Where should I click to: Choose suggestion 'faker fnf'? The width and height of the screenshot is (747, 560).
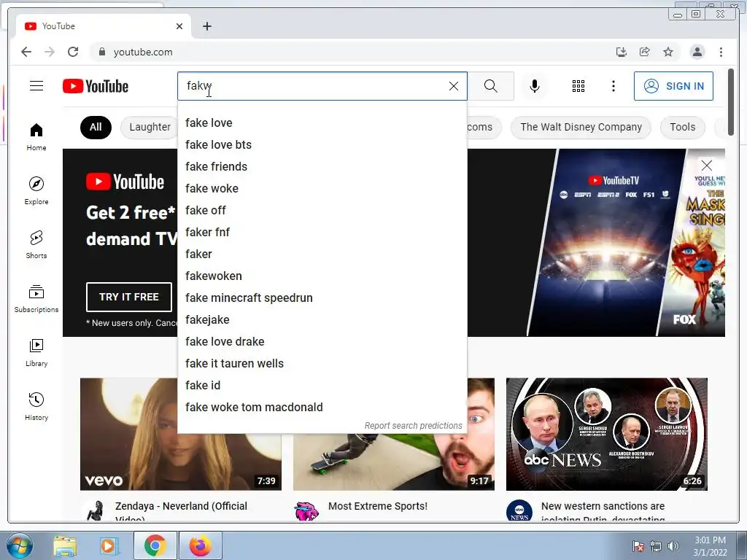point(322,233)
